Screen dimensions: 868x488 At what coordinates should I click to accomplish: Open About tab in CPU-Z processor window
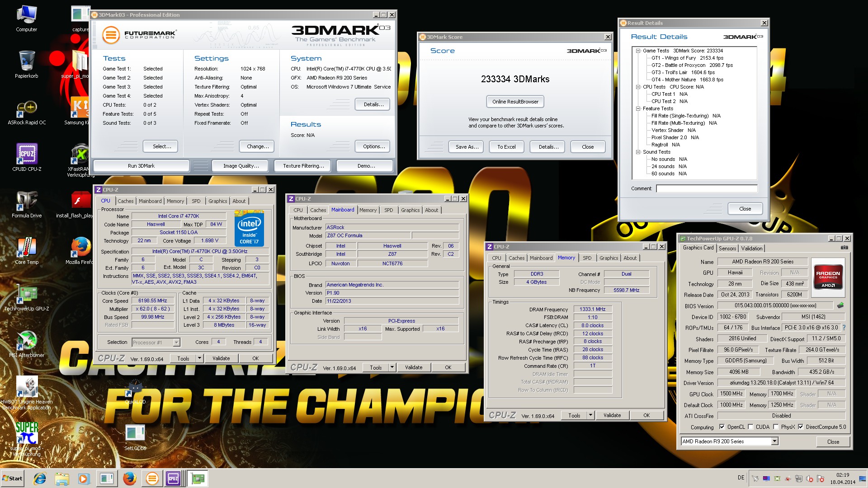(239, 202)
